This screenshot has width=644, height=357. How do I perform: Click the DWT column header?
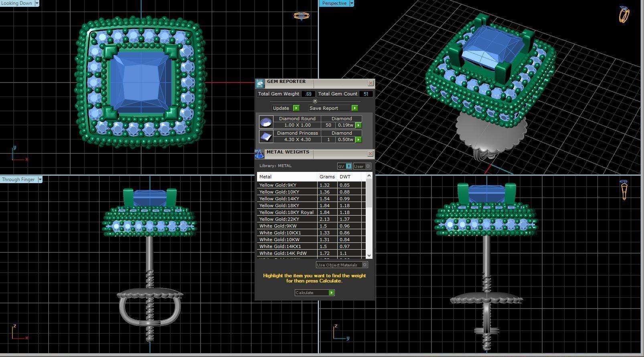pyautogui.click(x=349, y=177)
